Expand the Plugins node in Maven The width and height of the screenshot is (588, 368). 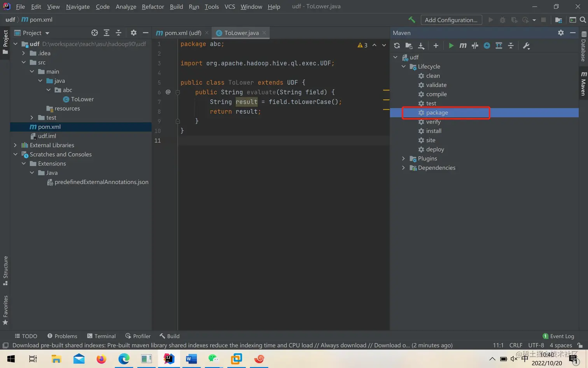pos(403,158)
